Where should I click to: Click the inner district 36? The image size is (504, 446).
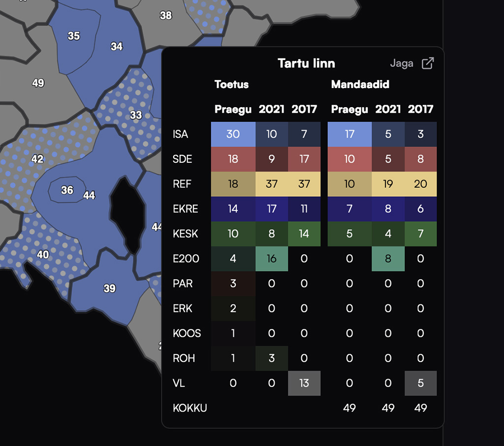(x=67, y=190)
